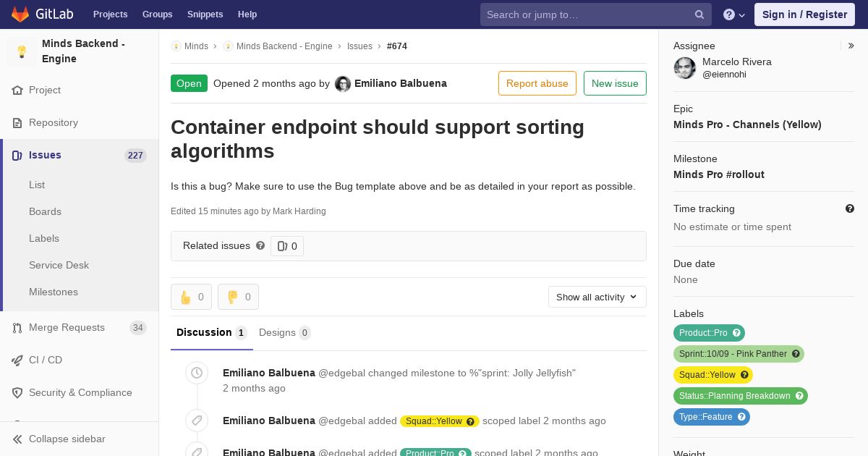
Task: Click Marcelo Rivera's assignee avatar
Action: point(685,68)
